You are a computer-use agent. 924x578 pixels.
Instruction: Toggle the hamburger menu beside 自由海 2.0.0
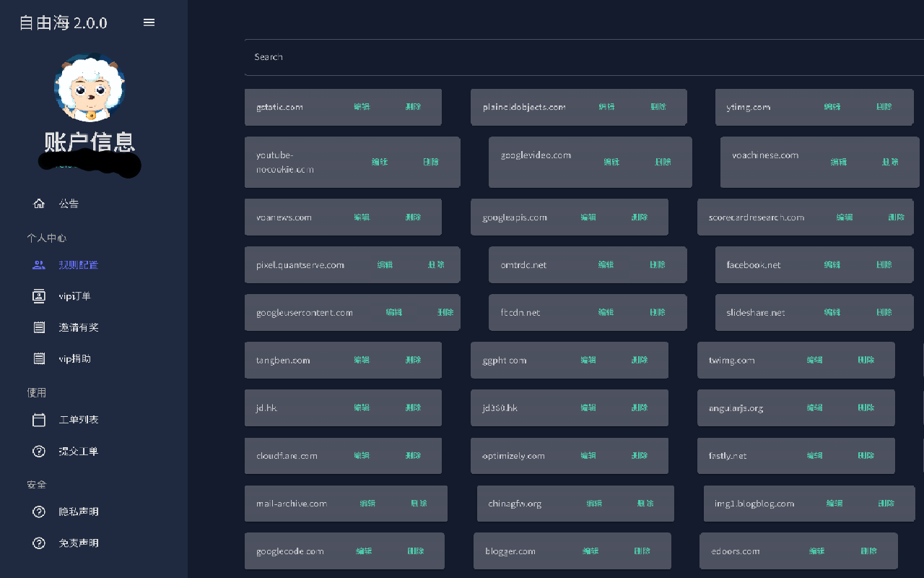click(149, 22)
